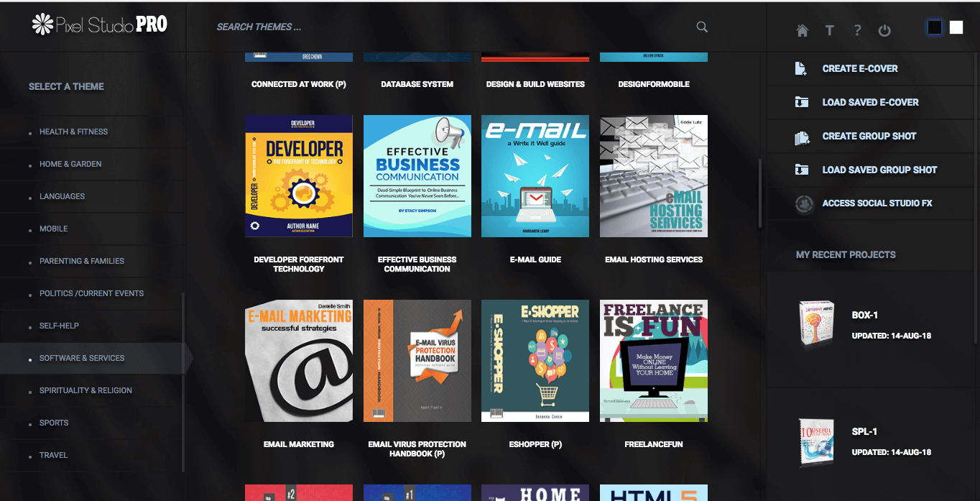The image size is (980, 501).
Task: Choose Travel theme category
Action: (53, 455)
